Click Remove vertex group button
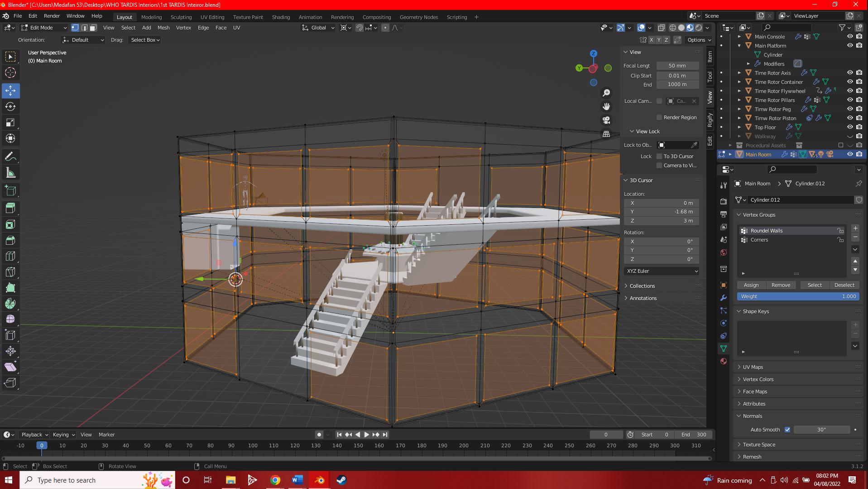Viewport: 868px width, 489px height. coord(781,285)
